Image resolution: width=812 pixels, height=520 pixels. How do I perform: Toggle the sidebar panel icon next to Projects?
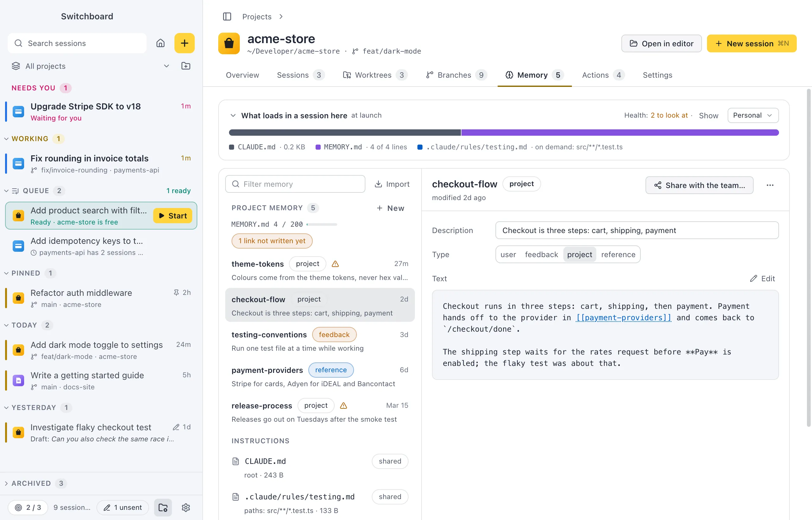[227, 16]
